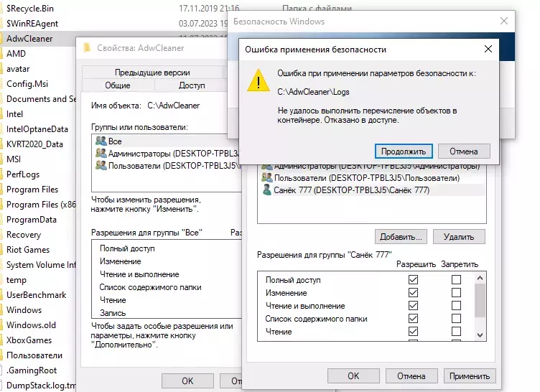The width and height of the screenshot is (540, 392).
Task: Select XboxGames folder in Explorer
Action: 29,340
